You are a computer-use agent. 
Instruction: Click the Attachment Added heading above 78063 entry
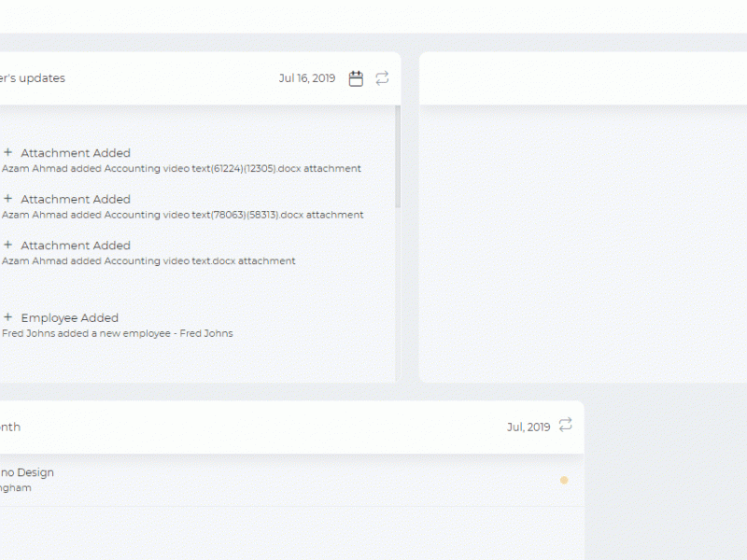coord(76,199)
